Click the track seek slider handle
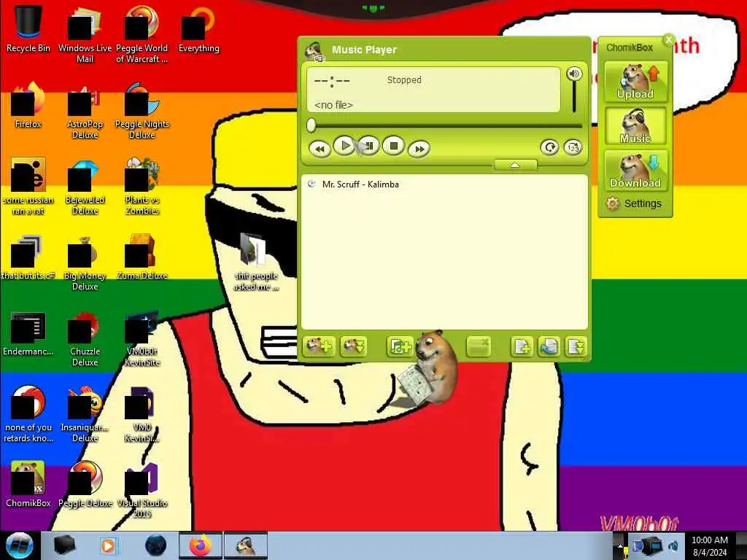Image resolution: width=747 pixels, height=560 pixels. [311, 125]
